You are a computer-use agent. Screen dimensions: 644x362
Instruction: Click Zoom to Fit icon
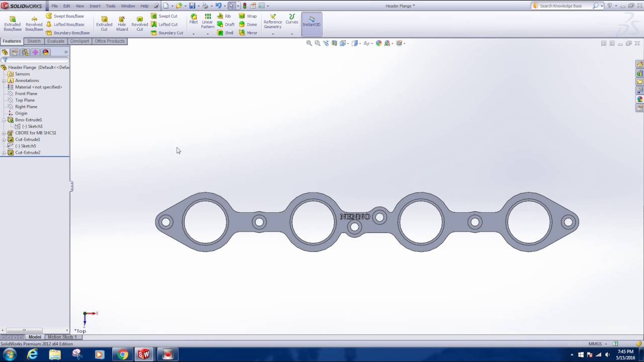click(309, 43)
